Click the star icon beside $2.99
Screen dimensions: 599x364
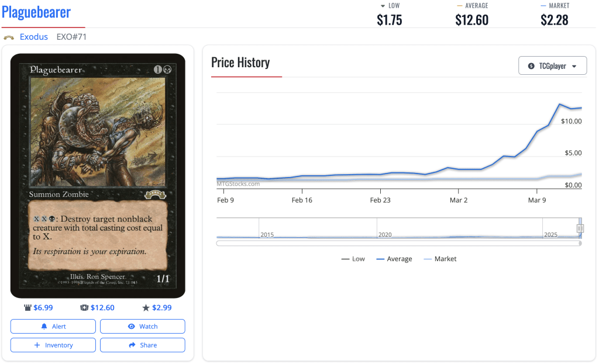tap(146, 308)
